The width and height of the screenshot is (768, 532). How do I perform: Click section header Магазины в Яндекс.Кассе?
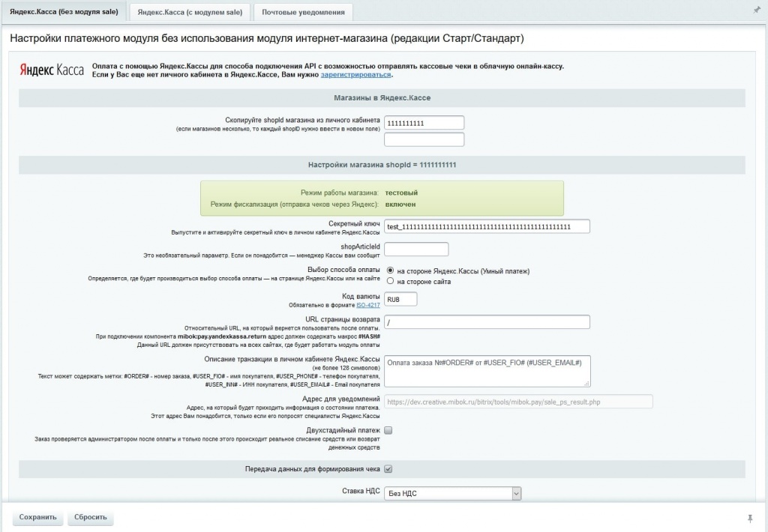coord(382,98)
